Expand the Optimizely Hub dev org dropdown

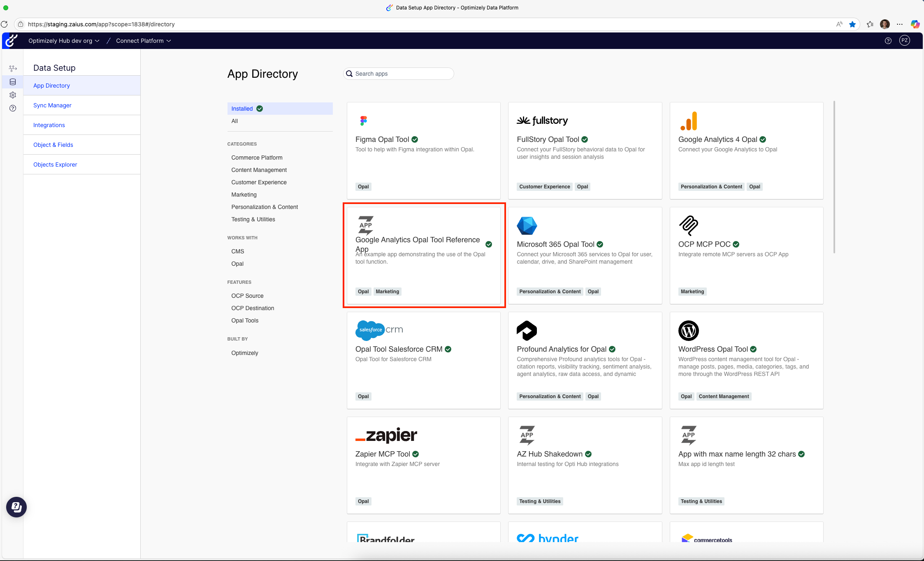pos(64,41)
